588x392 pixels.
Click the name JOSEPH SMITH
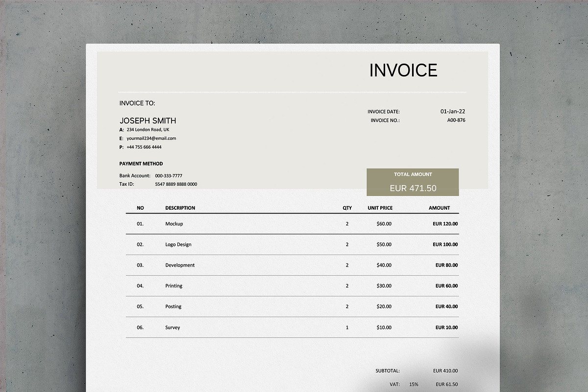pos(148,121)
